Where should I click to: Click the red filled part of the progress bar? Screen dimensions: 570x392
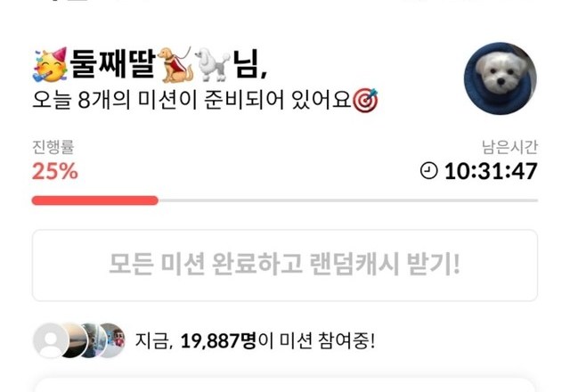tap(95, 200)
